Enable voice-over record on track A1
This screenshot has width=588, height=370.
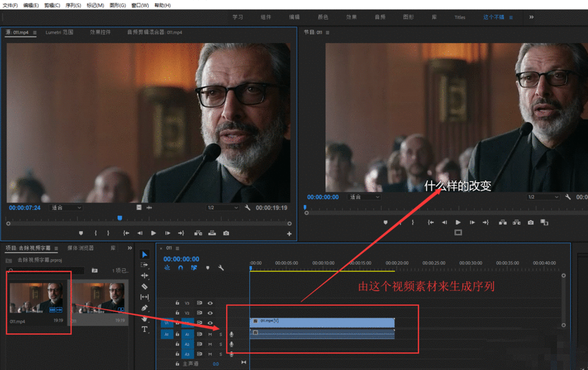(231, 333)
